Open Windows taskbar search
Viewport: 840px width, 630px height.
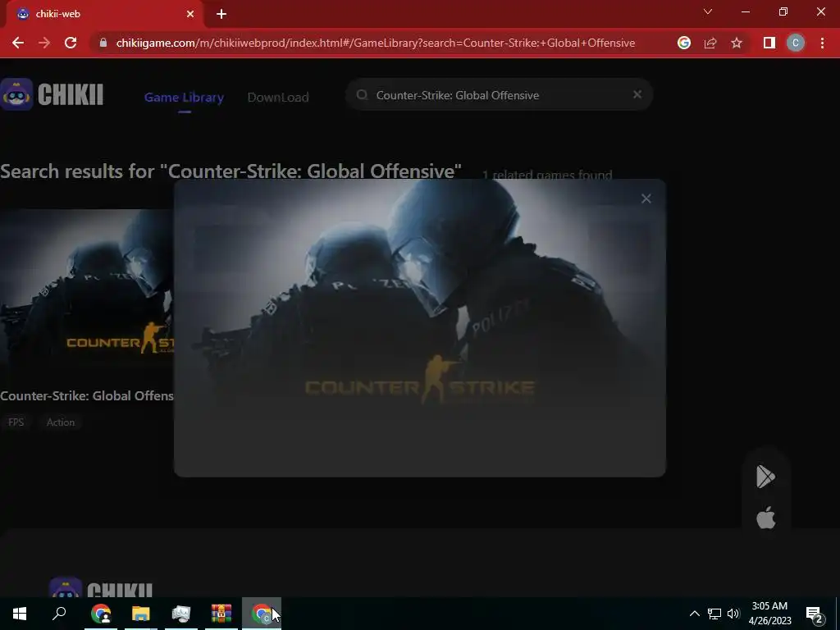[x=59, y=614]
